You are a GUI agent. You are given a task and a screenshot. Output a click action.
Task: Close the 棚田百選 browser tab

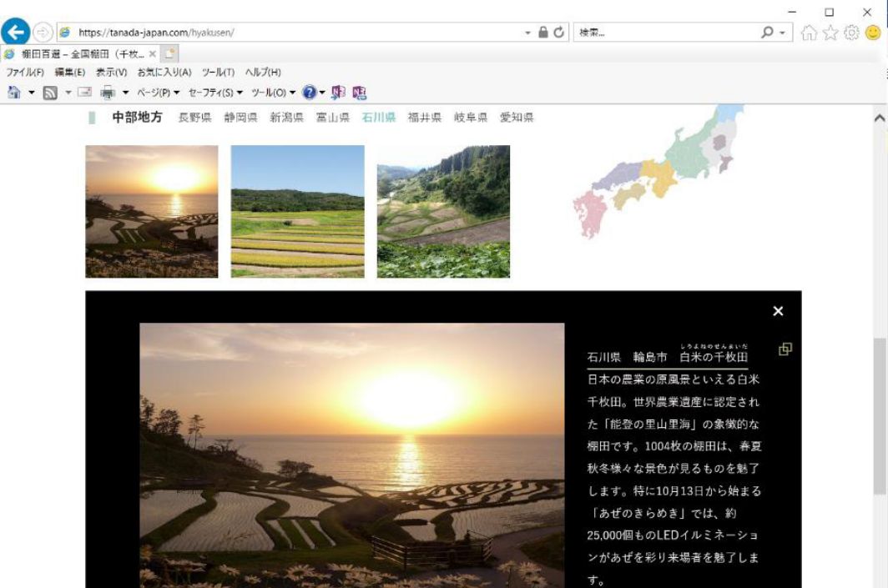coord(153,54)
